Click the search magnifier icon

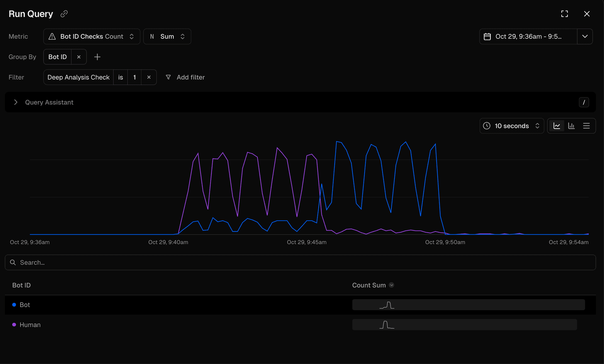pos(13,262)
